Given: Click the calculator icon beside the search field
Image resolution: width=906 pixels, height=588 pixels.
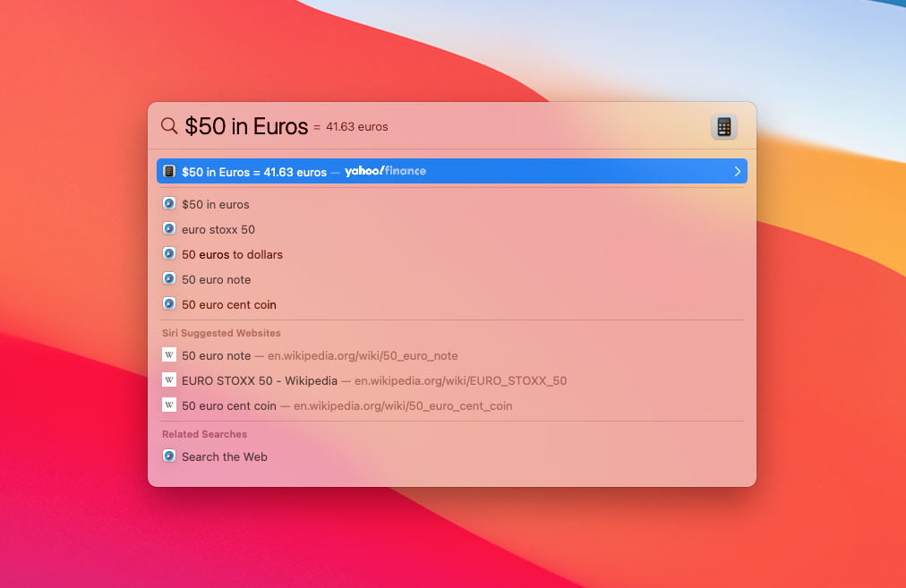Looking at the screenshot, I should pos(723,127).
